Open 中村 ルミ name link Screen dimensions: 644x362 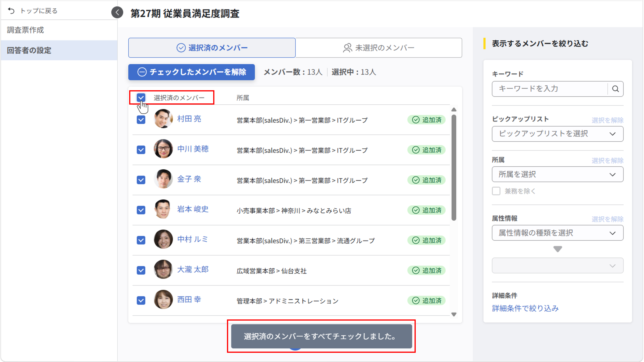(x=193, y=239)
